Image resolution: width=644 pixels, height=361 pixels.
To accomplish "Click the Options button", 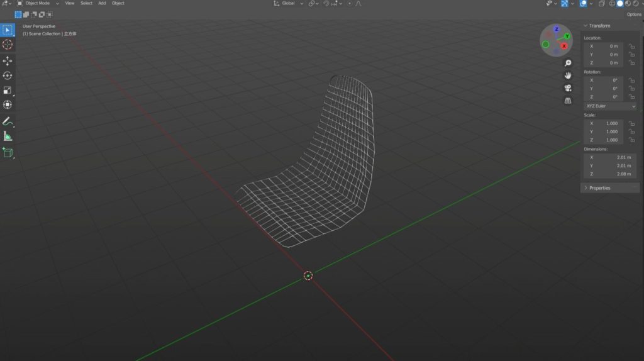I will tap(633, 14).
